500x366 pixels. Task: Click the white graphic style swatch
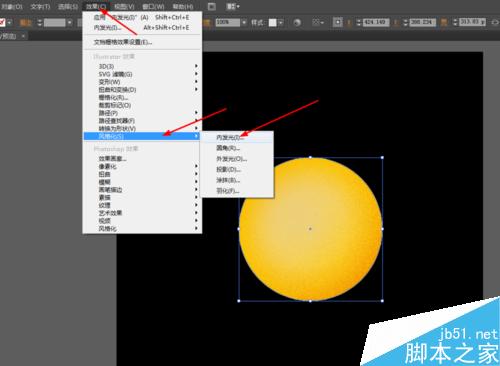tap(273, 23)
